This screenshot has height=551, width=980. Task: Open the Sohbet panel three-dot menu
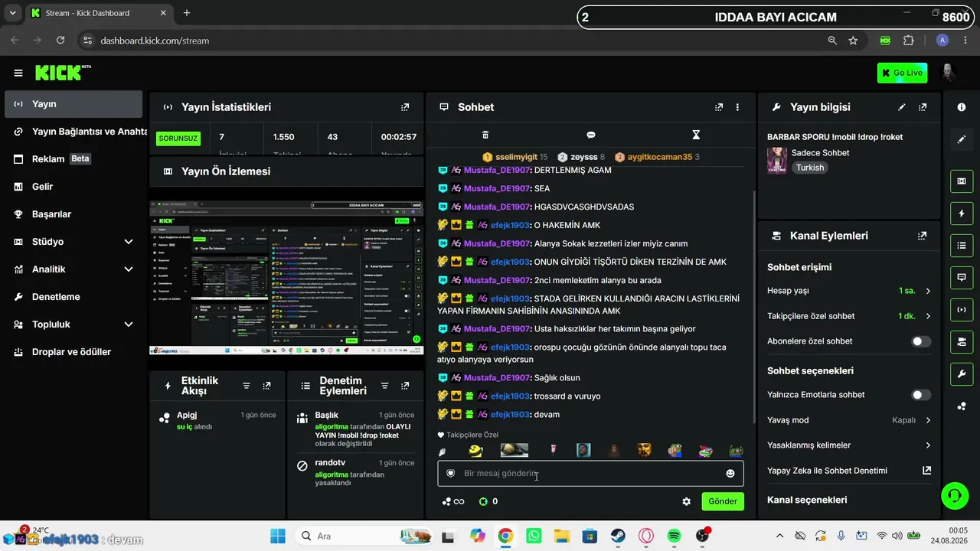(x=737, y=107)
